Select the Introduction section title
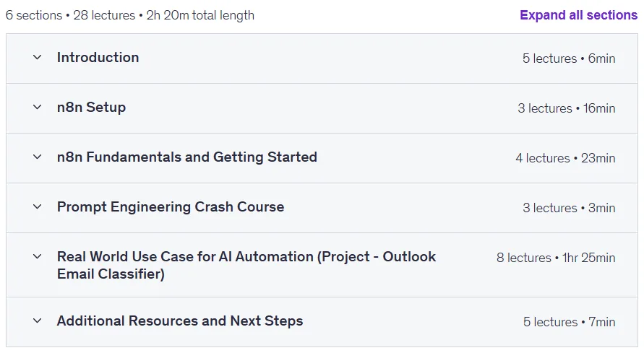644x353 pixels. 98,58
